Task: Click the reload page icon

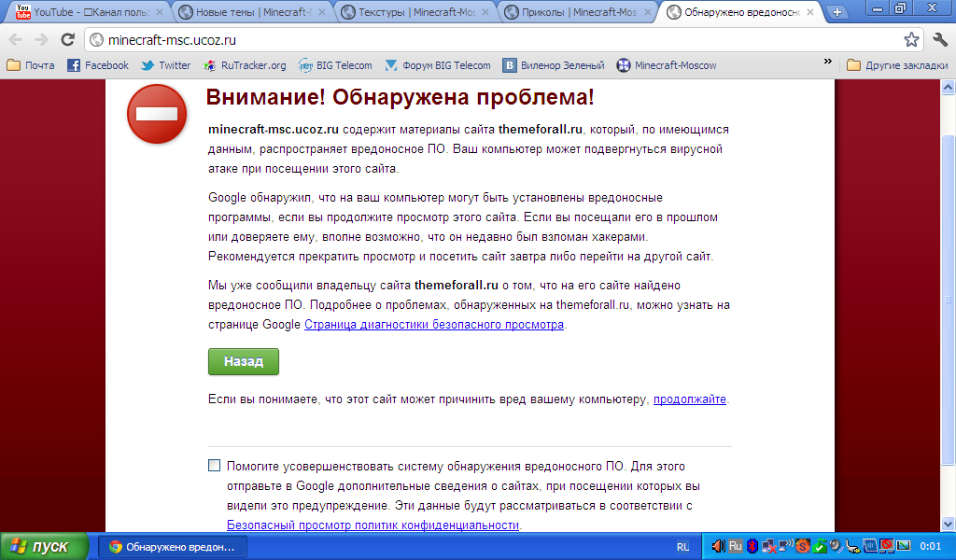Action: coord(67,40)
